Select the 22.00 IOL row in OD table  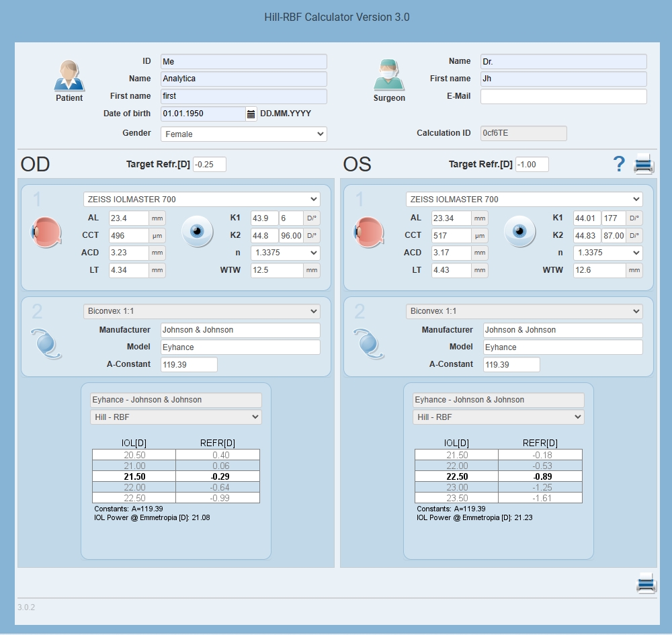coord(175,487)
